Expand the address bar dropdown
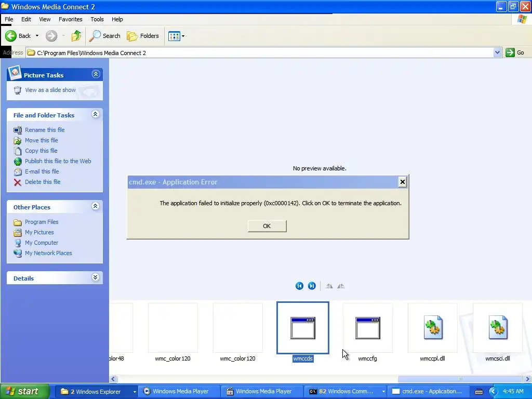 pyautogui.click(x=497, y=52)
